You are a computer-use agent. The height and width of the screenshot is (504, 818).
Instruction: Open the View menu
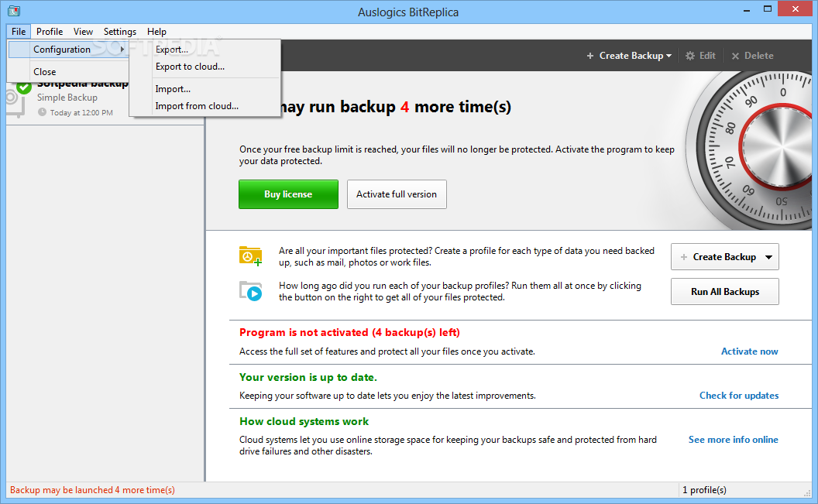coord(83,31)
